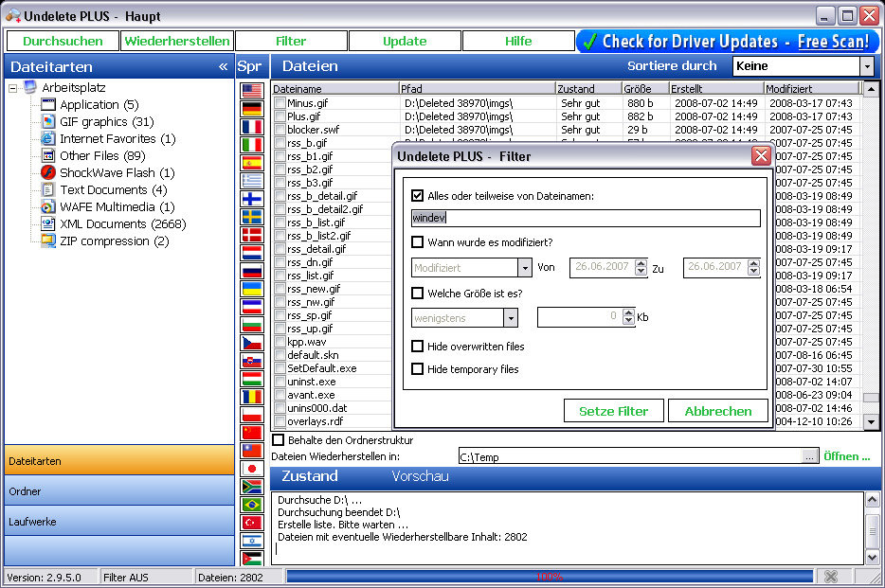
Task: Pick the Ukrainian flag language icon
Action: [x=252, y=289]
